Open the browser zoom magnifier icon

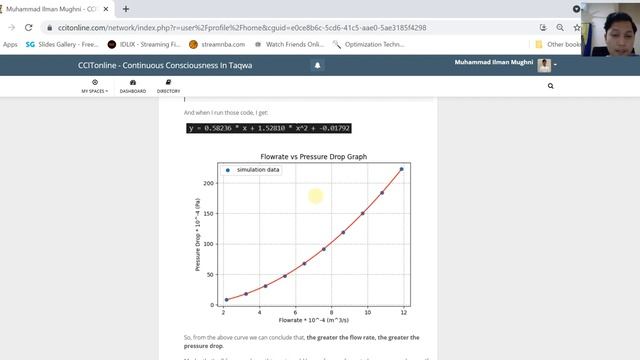point(560,28)
